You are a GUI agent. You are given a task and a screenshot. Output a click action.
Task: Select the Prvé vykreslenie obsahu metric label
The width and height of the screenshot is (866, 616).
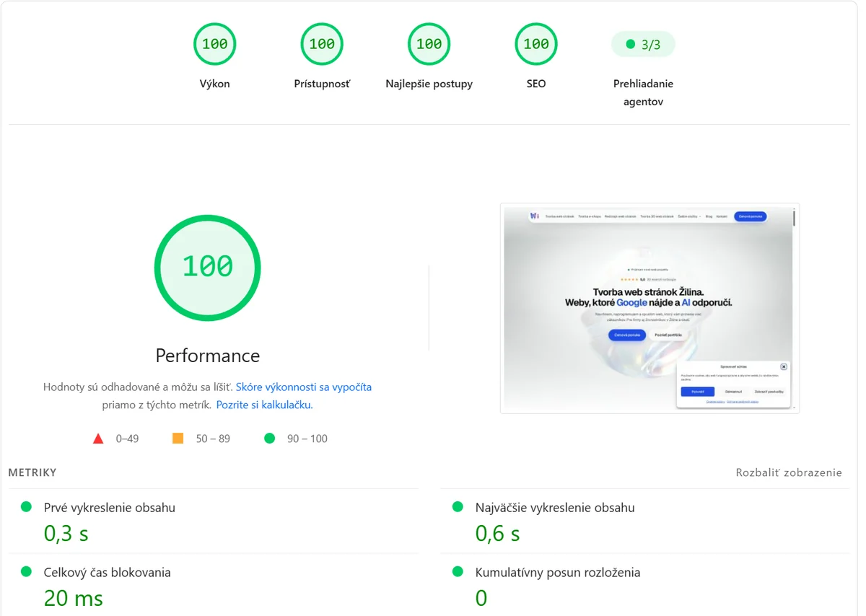110,508
